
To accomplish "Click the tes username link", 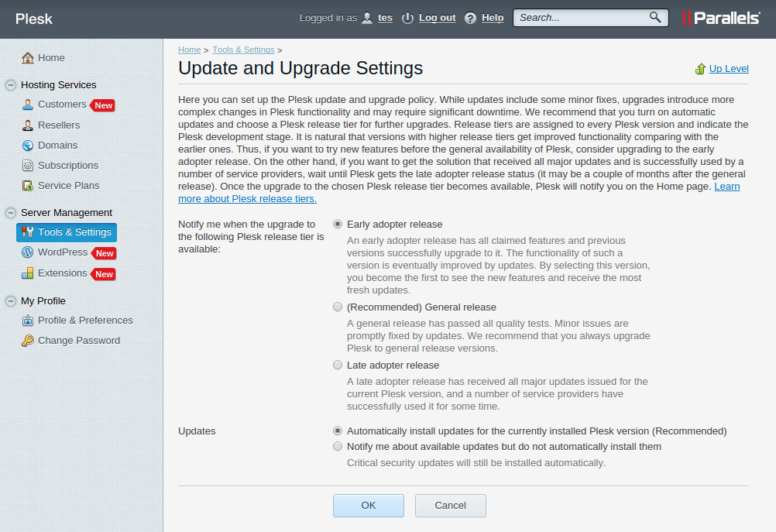I will 385,18.
